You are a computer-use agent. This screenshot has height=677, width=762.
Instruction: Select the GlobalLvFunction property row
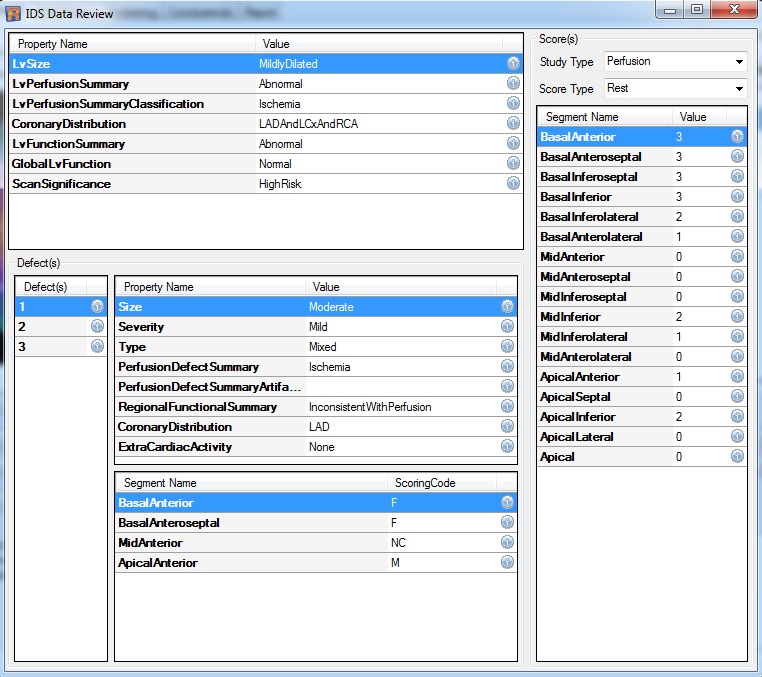pos(130,164)
